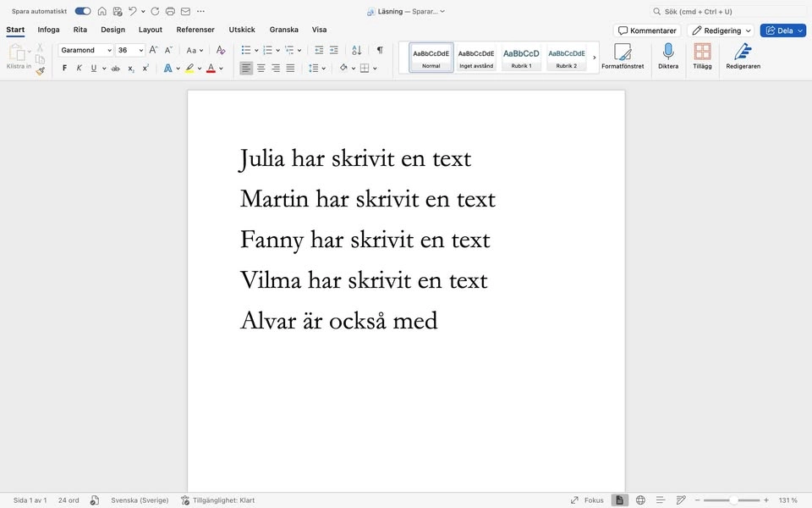The height and width of the screenshot is (508, 812).
Task: Print the document using printer icon
Action: [x=170, y=11]
